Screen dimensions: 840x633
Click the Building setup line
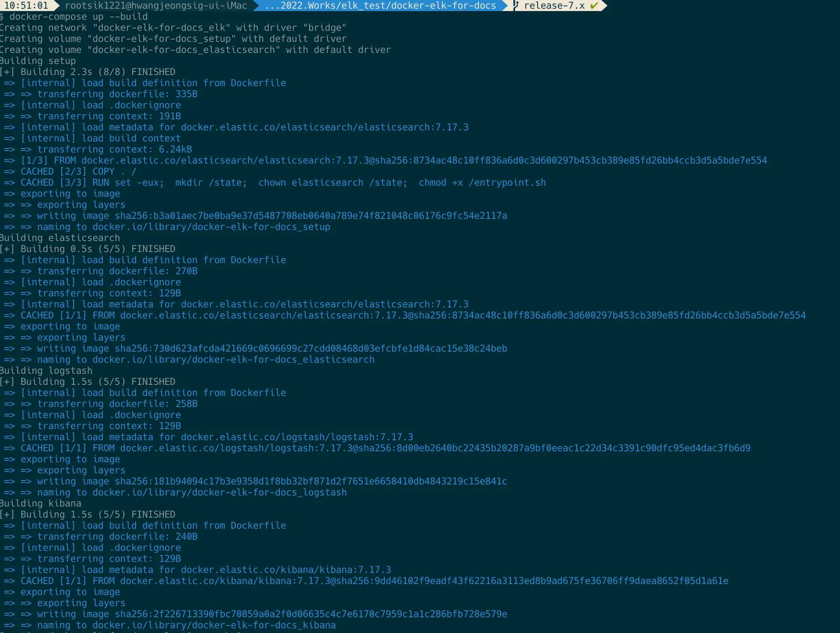(38, 61)
